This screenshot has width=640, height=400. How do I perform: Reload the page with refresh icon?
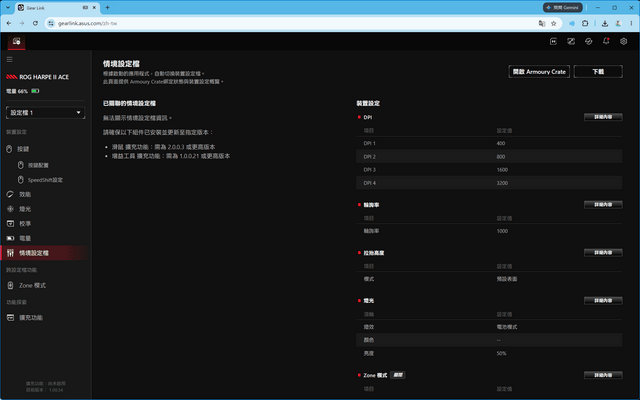point(36,24)
